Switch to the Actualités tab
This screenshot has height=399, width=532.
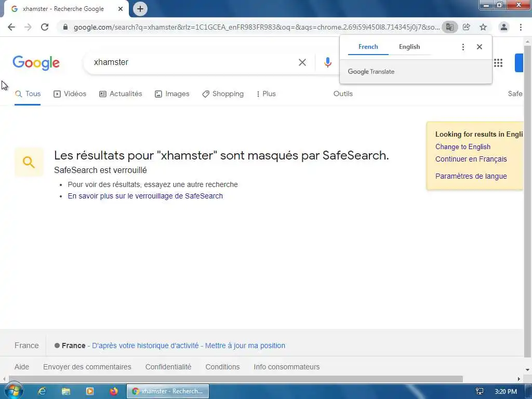(121, 94)
